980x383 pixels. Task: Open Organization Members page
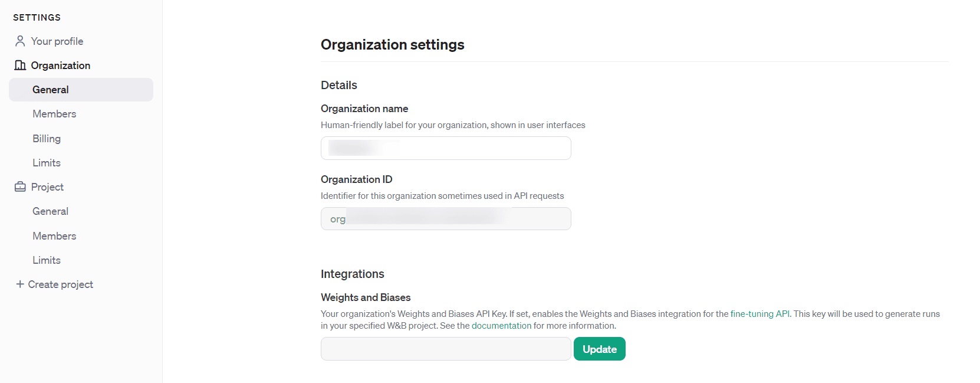(54, 114)
